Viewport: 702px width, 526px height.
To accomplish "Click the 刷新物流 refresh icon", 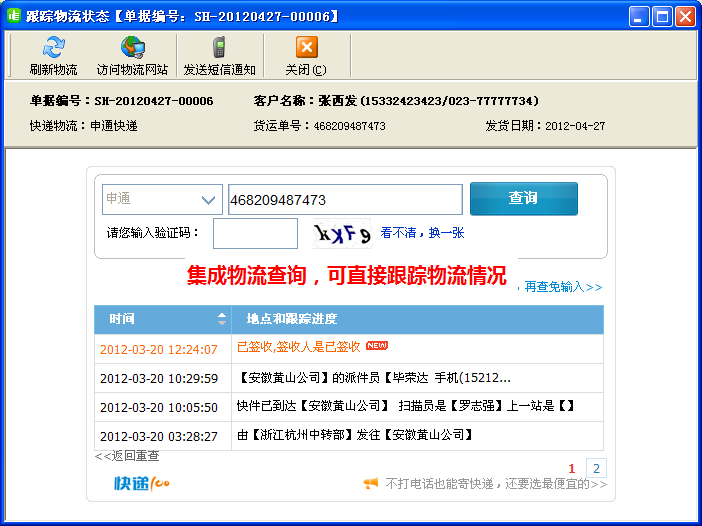I will pyautogui.click(x=53, y=47).
